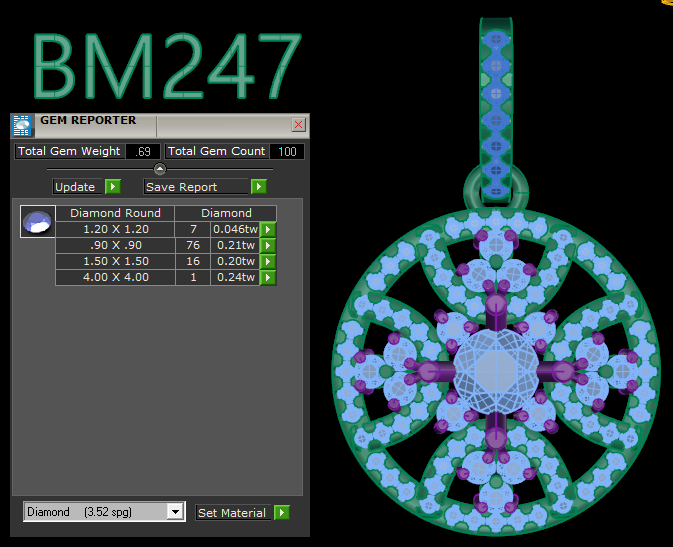The width and height of the screenshot is (673, 547).
Task: Click the Gem Reporter panel icon
Action: pyautogui.click(x=22, y=125)
